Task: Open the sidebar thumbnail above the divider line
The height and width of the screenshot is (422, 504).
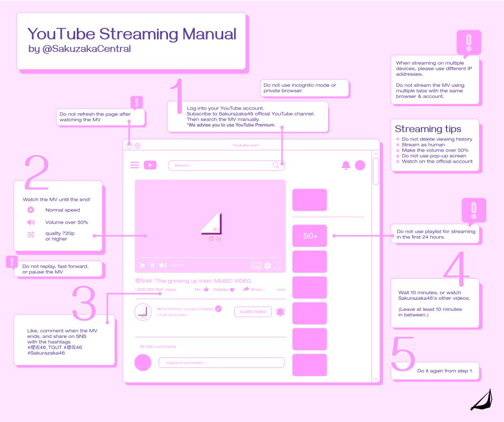Action: pos(309,200)
